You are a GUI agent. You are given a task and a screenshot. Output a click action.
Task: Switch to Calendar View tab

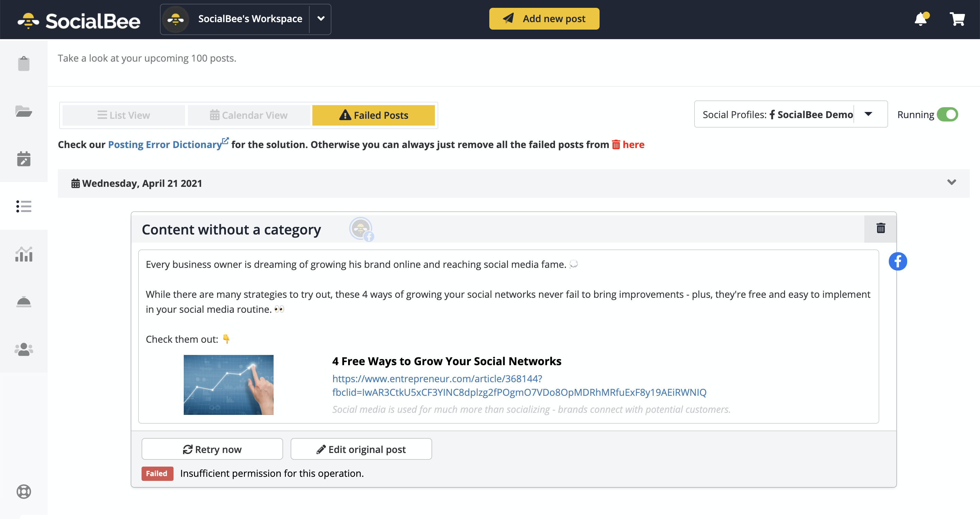point(249,115)
